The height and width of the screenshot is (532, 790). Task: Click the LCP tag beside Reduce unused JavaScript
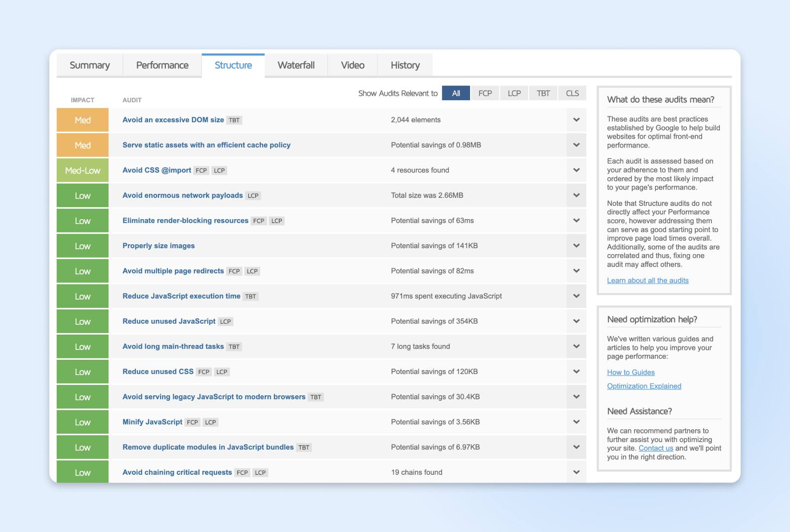226,322
